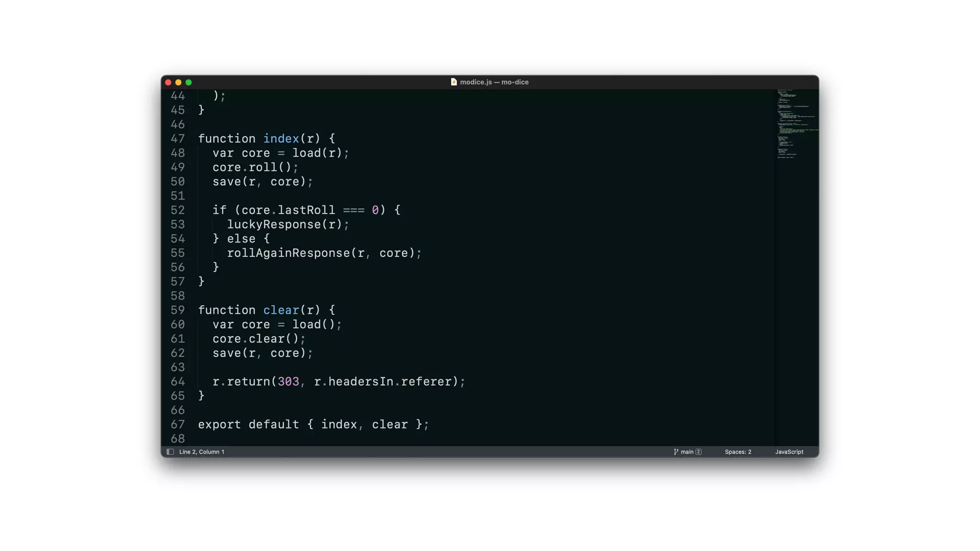The width and height of the screenshot is (980, 551).
Task: Click the window title modice.js — mo-dice
Action: [x=494, y=82]
